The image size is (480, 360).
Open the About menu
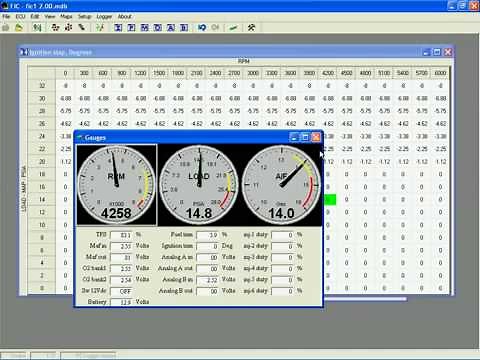(124, 16)
